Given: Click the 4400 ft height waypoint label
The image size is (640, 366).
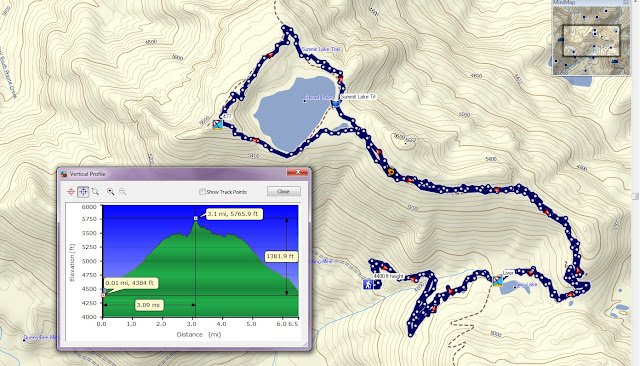Looking at the screenshot, I should click(x=388, y=276).
